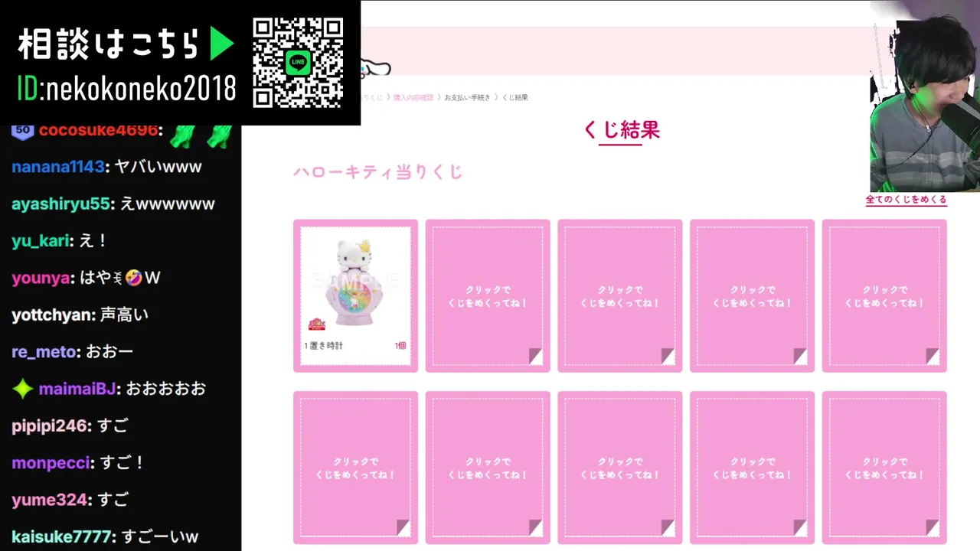Click the お支払い手続き breadcrumb step
This screenshot has width=980, height=551.
point(467,97)
